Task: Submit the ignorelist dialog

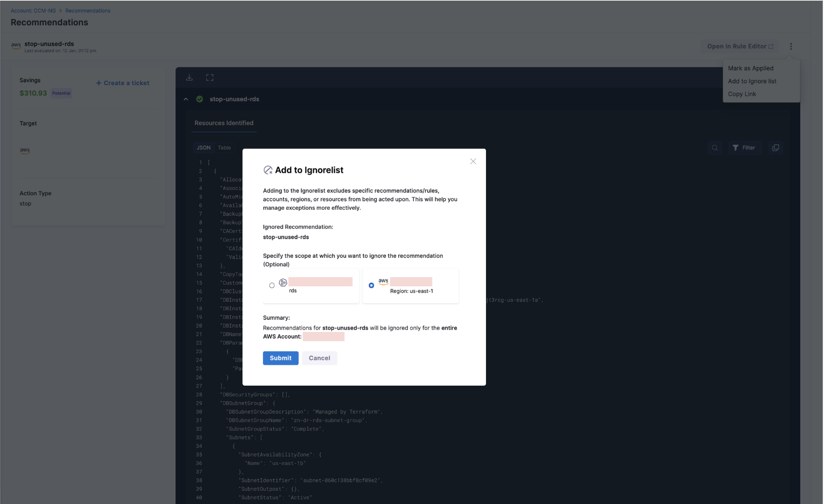Action: pyautogui.click(x=280, y=358)
